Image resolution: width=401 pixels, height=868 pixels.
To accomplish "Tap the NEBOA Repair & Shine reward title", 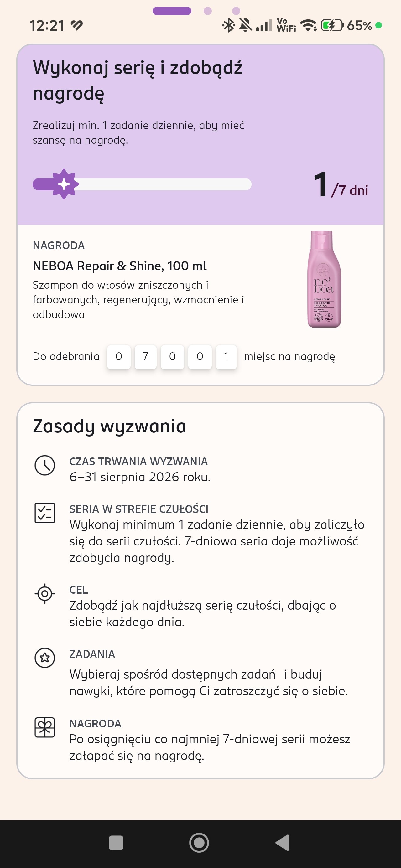I will point(119,266).
